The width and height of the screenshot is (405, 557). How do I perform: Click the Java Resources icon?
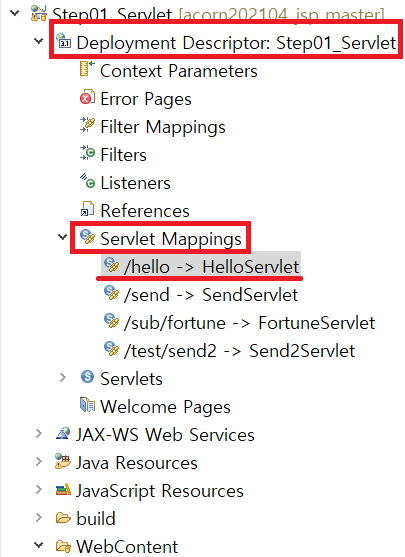coord(63,461)
